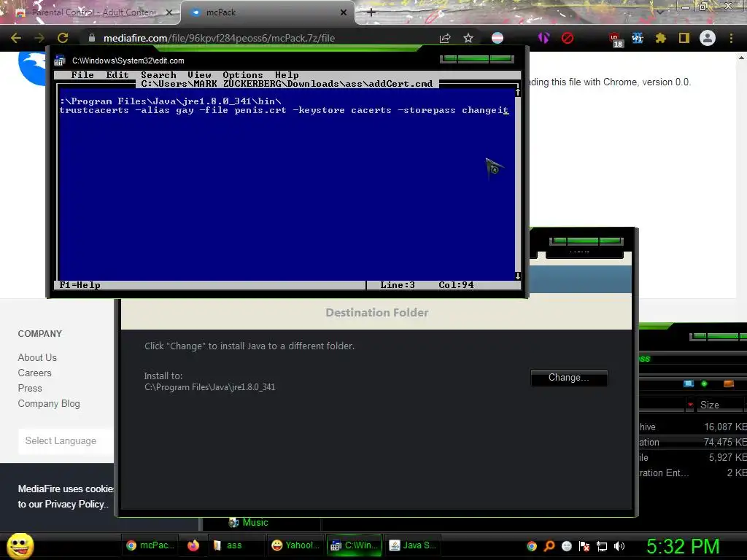Open Chrome profile avatar
The image size is (747, 560).
click(708, 38)
